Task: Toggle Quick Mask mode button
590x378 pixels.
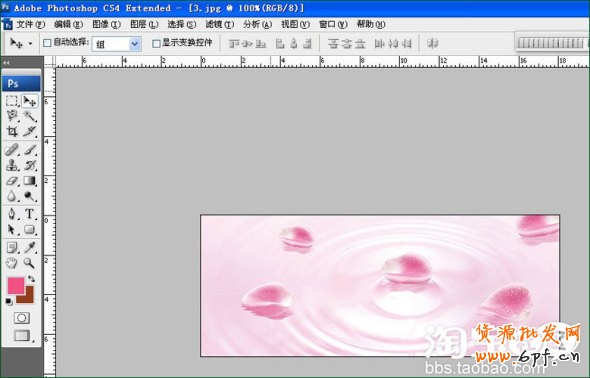Action: tap(21, 318)
